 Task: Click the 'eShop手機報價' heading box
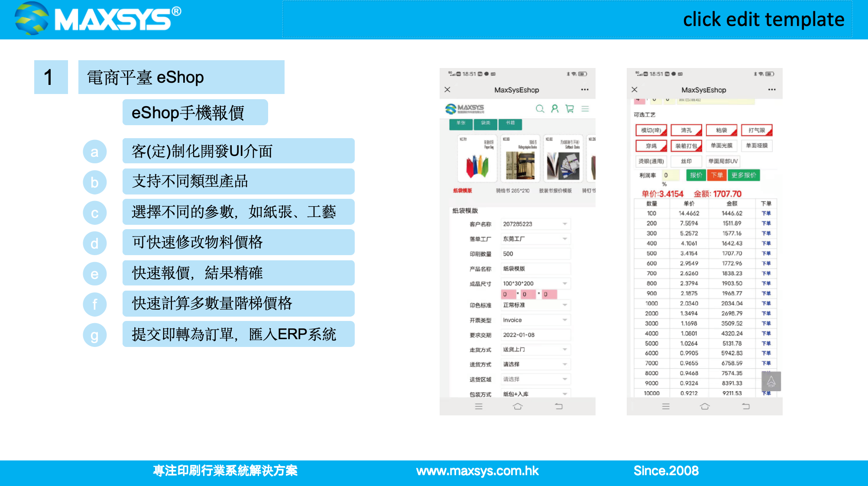tap(195, 113)
